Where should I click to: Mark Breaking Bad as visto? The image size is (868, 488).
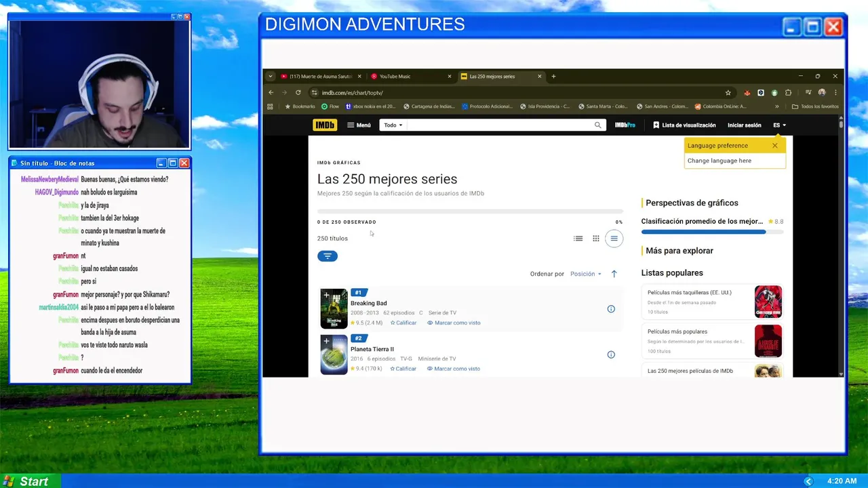pyautogui.click(x=454, y=323)
